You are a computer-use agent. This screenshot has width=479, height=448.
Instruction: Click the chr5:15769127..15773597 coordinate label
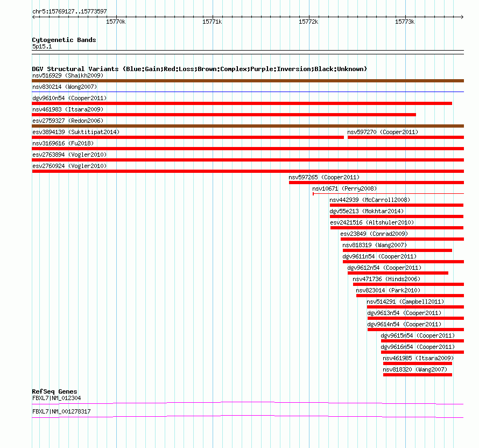coord(69,12)
